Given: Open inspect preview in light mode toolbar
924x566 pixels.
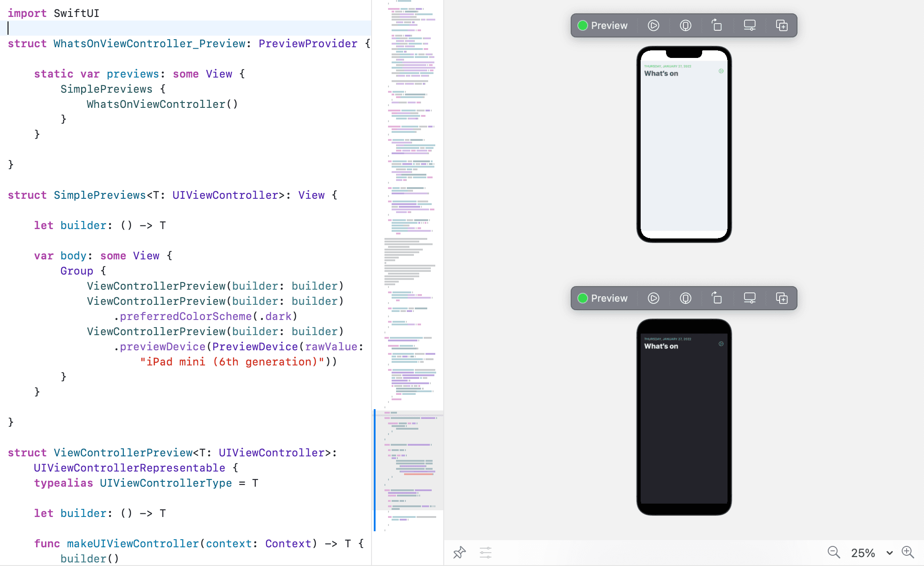Looking at the screenshot, I should 685,25.
